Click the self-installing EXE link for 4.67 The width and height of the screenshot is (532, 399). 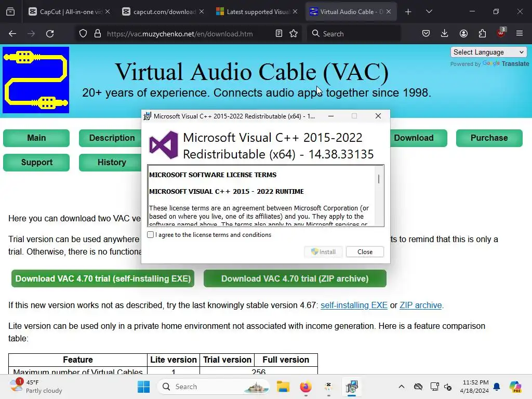[354, 305]
